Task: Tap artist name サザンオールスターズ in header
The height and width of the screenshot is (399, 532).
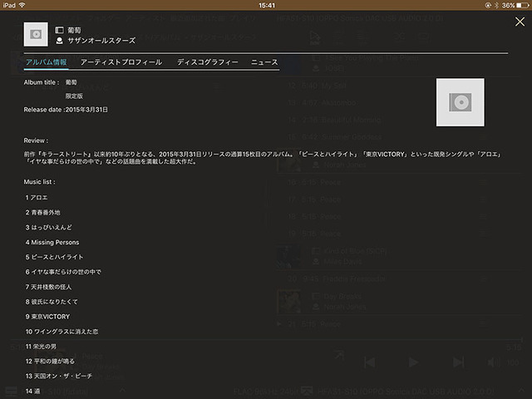Action: pyautogui.click(x=100, y=40)
